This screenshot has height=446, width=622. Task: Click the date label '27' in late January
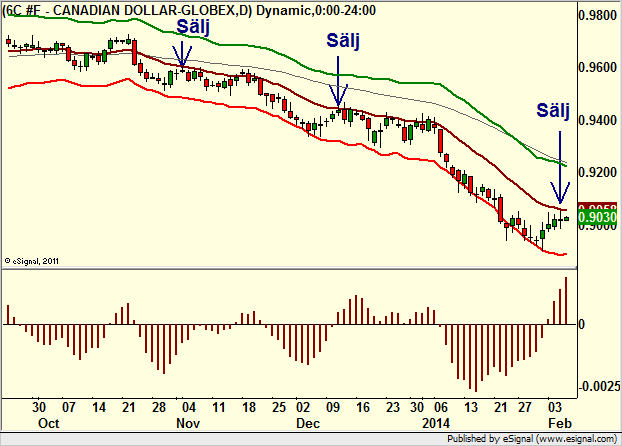coord(525,408)
